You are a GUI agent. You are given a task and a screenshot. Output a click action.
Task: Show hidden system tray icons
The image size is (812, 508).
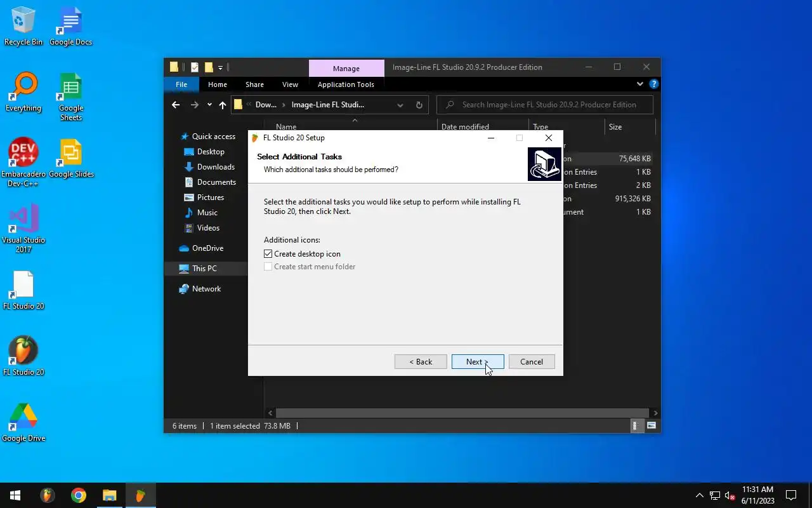coord(699,495)
